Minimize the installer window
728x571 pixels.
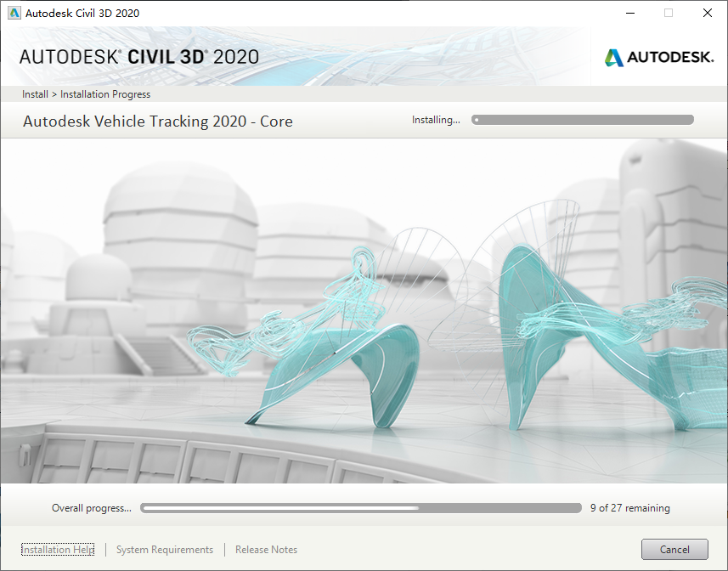[629, 13]
